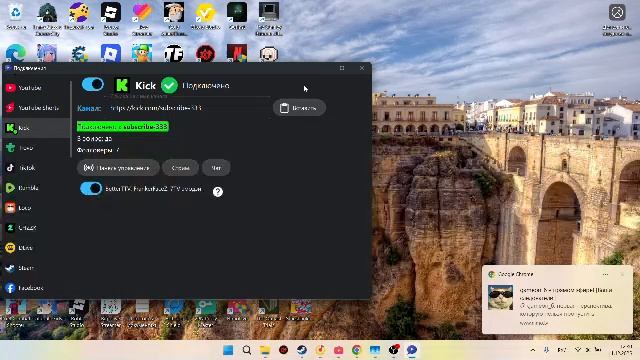Click the Kick channel URL input field

(188, 108)
